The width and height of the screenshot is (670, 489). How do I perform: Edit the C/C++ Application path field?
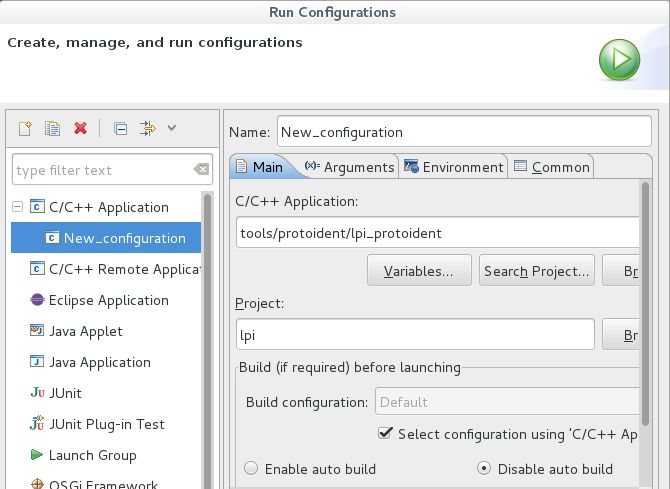(x=438, y=233)
